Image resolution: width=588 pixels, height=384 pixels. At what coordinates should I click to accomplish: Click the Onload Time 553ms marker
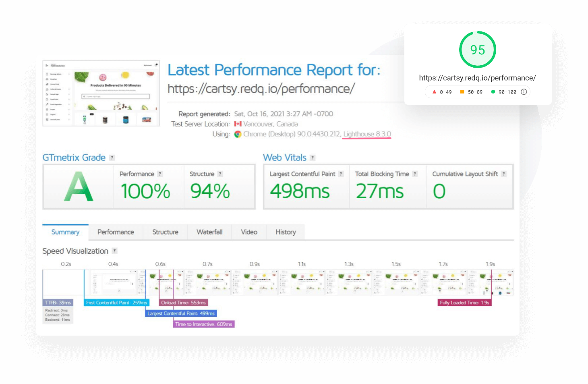pos(183,303)
